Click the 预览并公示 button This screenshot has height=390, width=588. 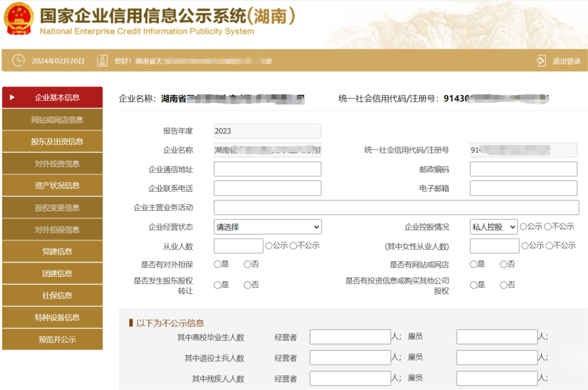(52, 339)
